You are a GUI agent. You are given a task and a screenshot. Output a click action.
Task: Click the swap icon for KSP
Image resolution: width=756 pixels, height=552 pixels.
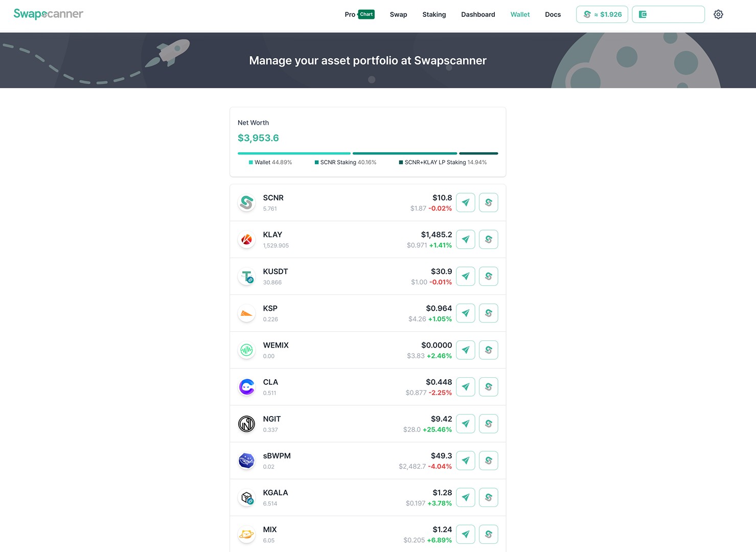(x=489, y=313)
